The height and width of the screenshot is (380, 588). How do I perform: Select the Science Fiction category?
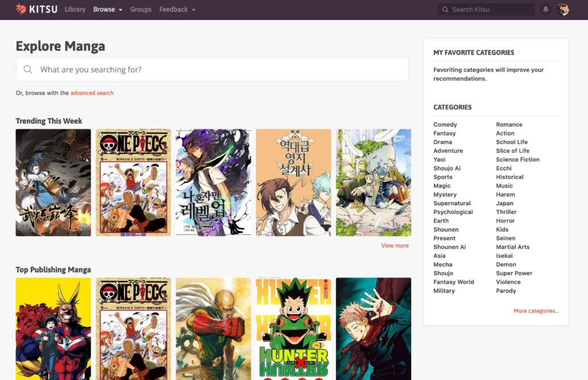[517, 159]
